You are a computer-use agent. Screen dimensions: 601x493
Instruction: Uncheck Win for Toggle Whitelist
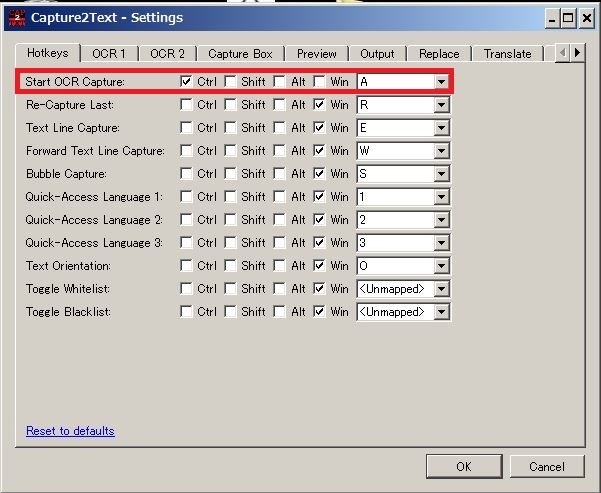pyautogui.click(x=319, y=288)
